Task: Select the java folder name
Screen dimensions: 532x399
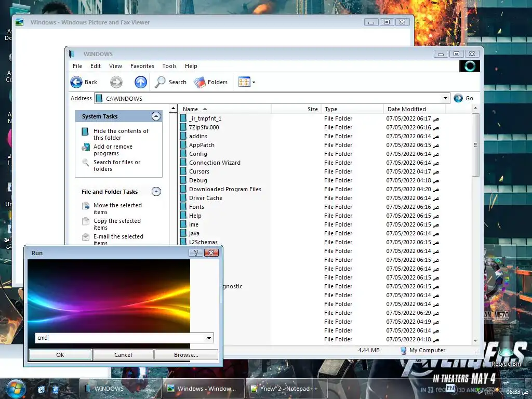Action: (x=194, y=233)
